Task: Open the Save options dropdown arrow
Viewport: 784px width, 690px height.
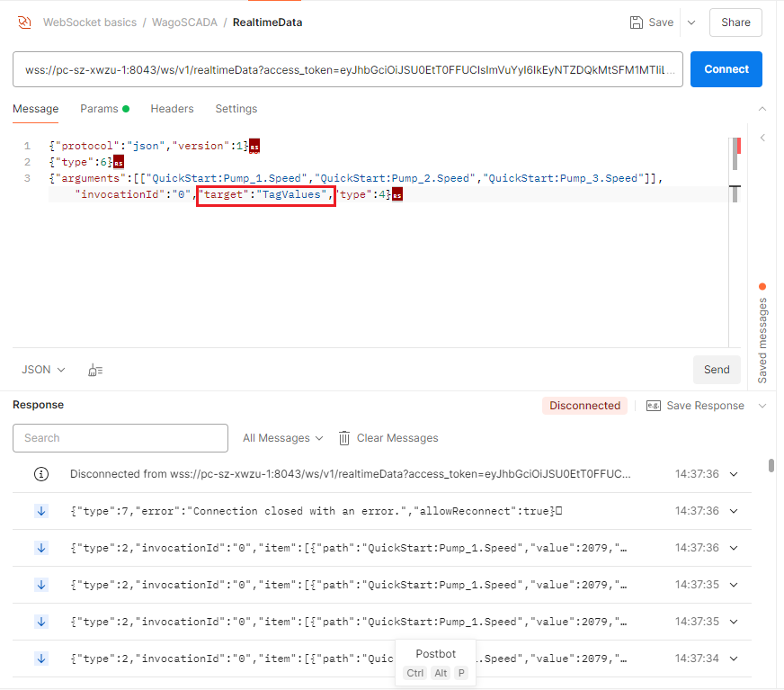Action: click(690, 22)
